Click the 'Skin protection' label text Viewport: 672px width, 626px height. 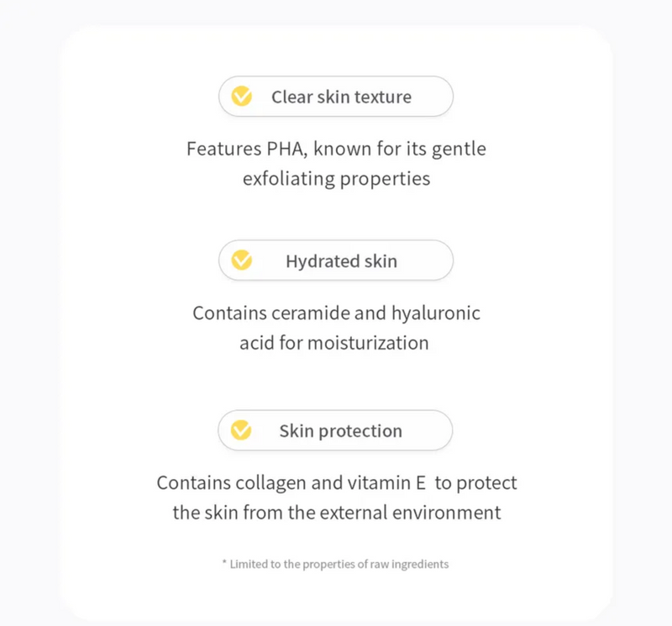[x=341, y=431]
